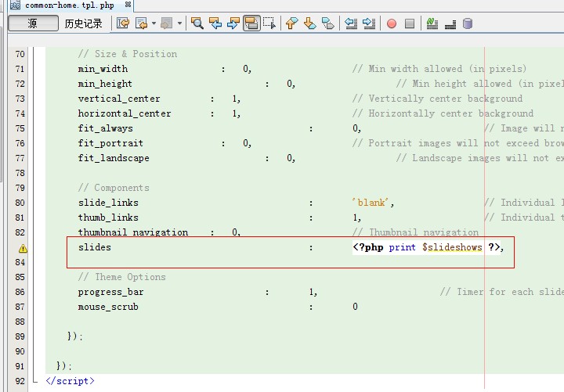Click the min_height property name

pos(105,84)
